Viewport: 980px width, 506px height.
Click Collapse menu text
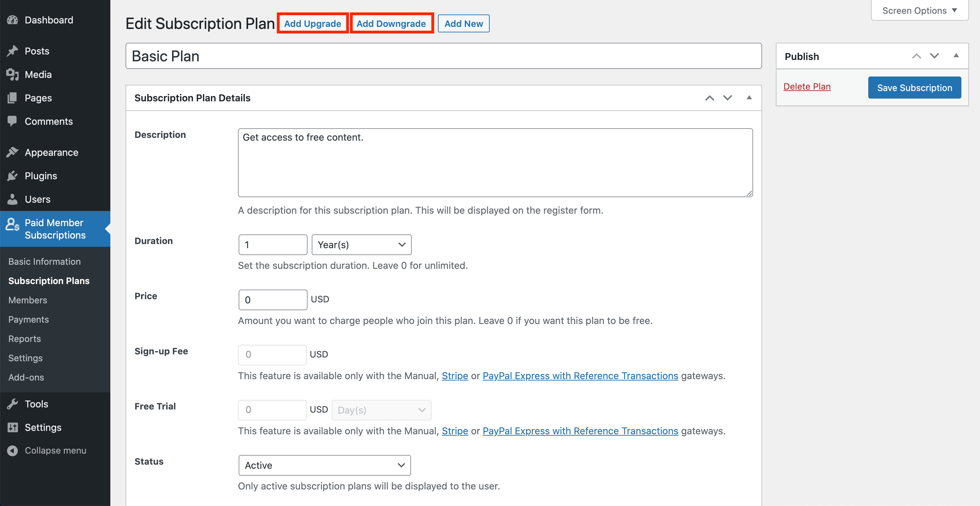(56, 451)
